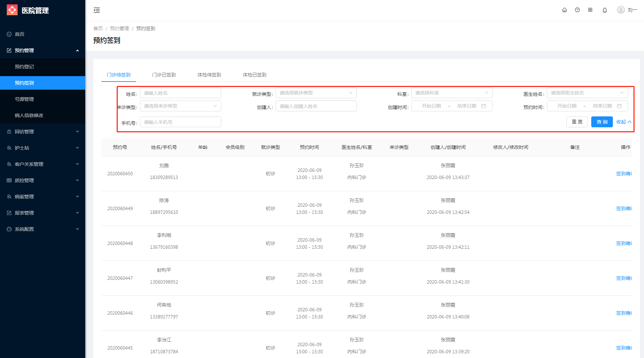Open the apps grid icon in the header

[x=590, y=10]
